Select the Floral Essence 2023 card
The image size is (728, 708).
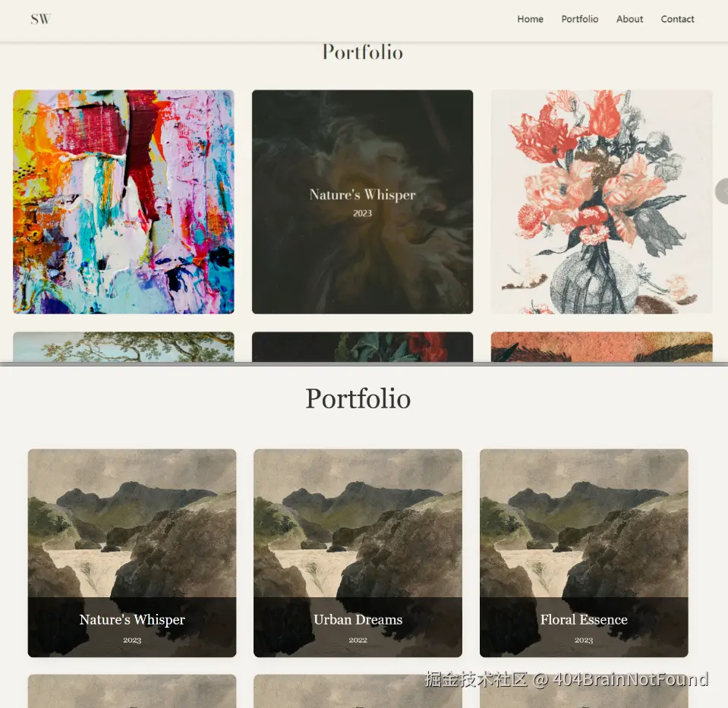584,553
